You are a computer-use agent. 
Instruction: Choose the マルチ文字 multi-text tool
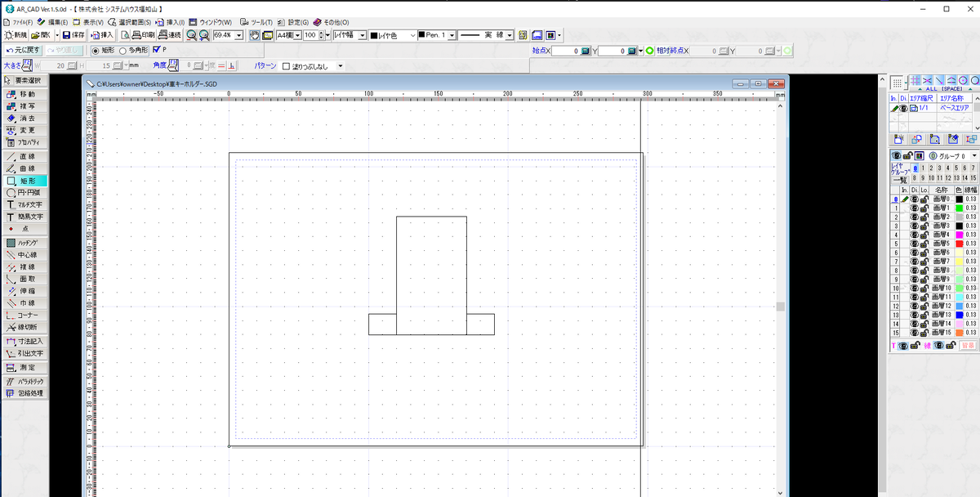coord(24,204)
